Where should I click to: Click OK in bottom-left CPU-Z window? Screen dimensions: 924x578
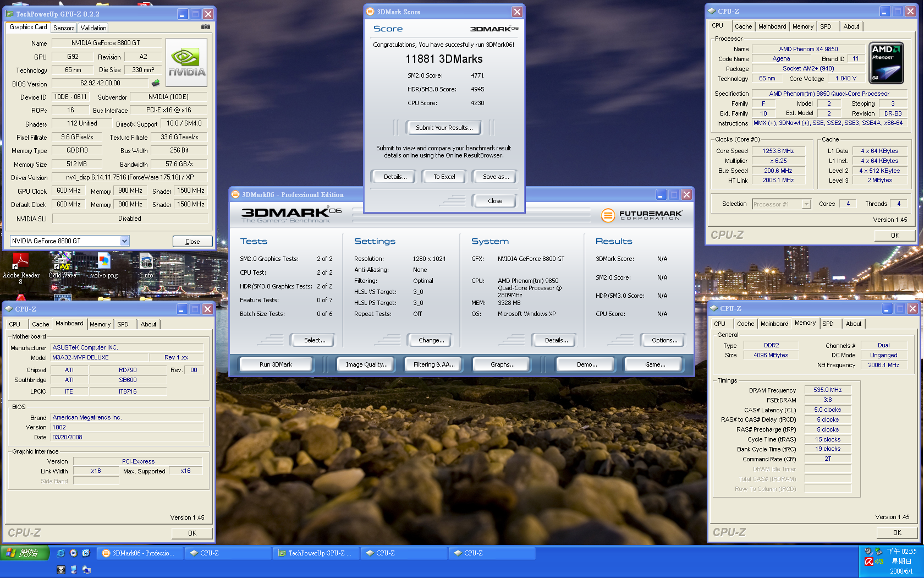click(x=192, y=533)
